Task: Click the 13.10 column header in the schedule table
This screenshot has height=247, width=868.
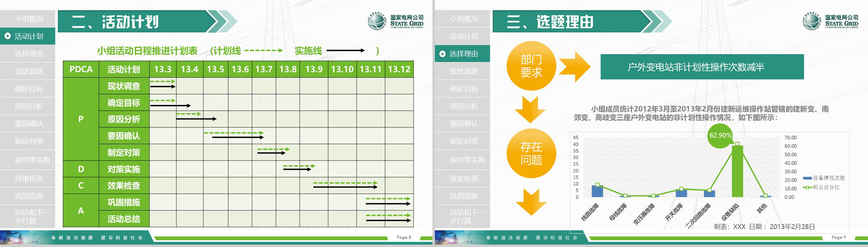Action: (x=342, y=69)
